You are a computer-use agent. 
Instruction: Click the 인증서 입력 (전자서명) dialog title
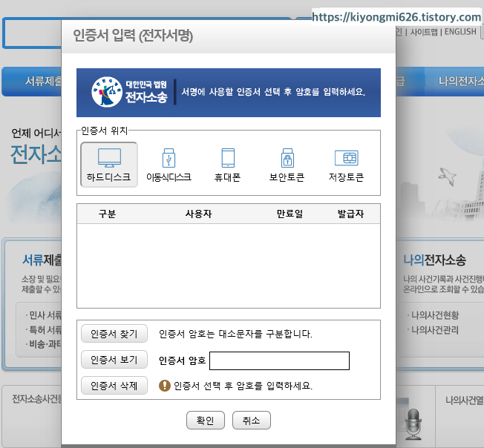[x=133, y=36]
